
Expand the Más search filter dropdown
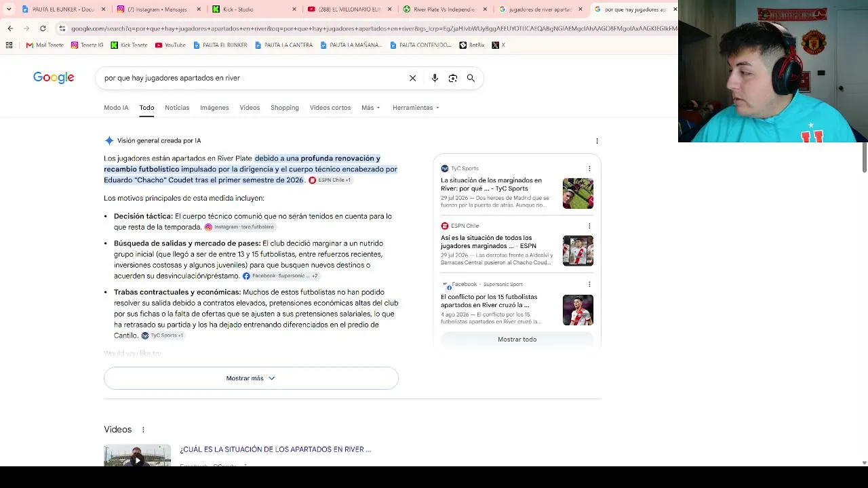pyautogui.click(x=371, y=108)
